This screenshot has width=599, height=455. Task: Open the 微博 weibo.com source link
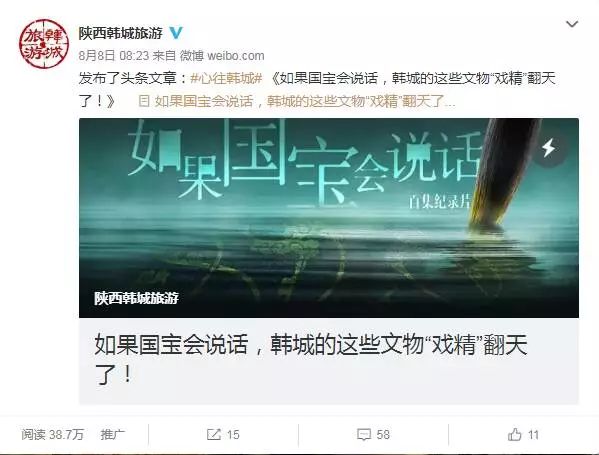tap(222, 56)
